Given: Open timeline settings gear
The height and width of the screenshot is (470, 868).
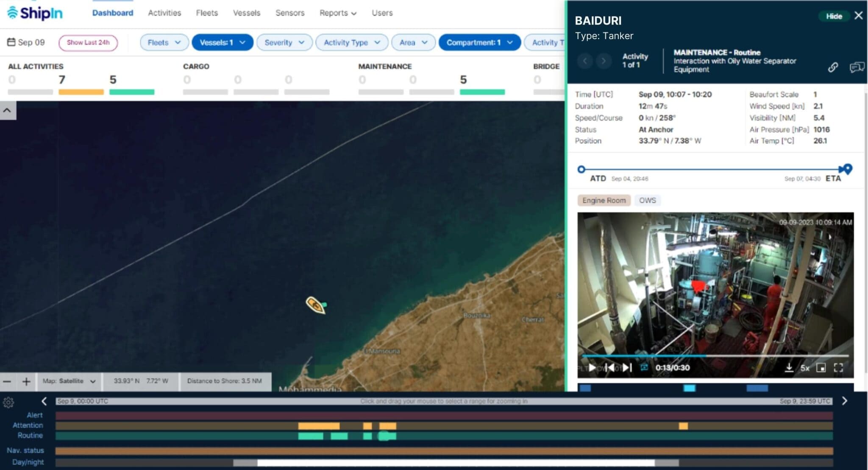Looking at the screenshot, I should click(x=8, y=401).
